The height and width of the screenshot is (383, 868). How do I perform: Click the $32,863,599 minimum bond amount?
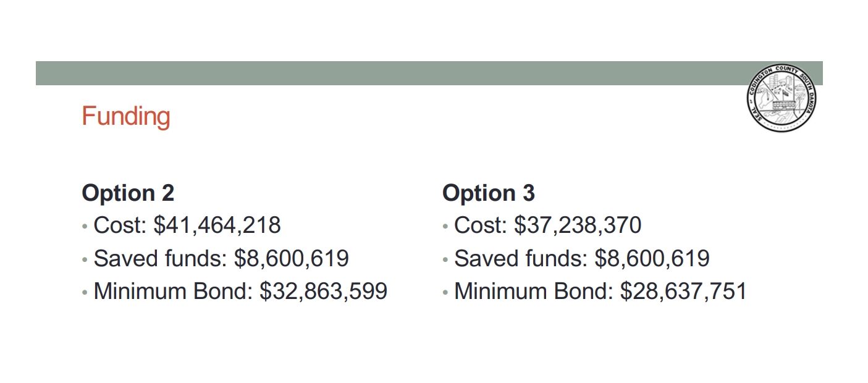tap(323, 291)
